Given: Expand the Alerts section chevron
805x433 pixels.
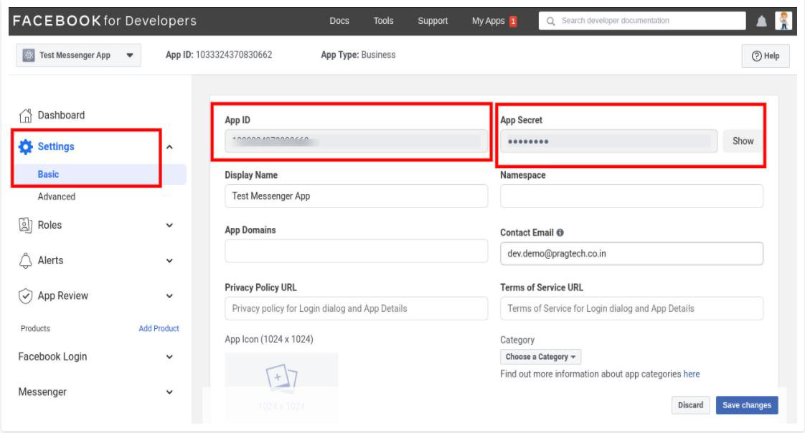Looking at the screenshot, I should tap(169, 260).
